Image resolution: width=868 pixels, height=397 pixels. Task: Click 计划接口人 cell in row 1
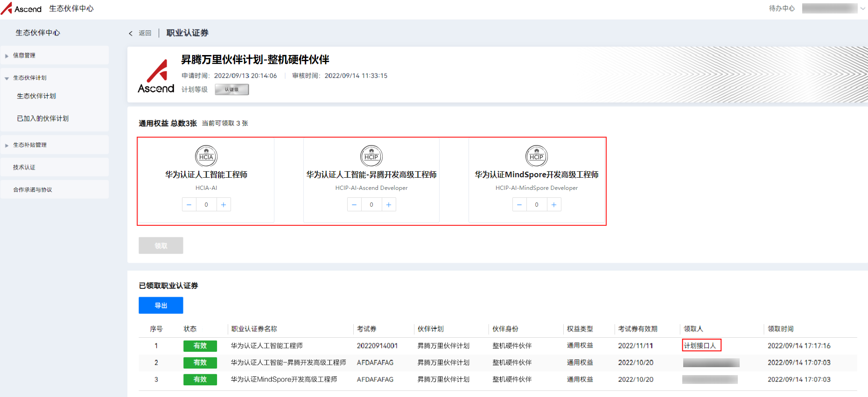coord(700,346)
